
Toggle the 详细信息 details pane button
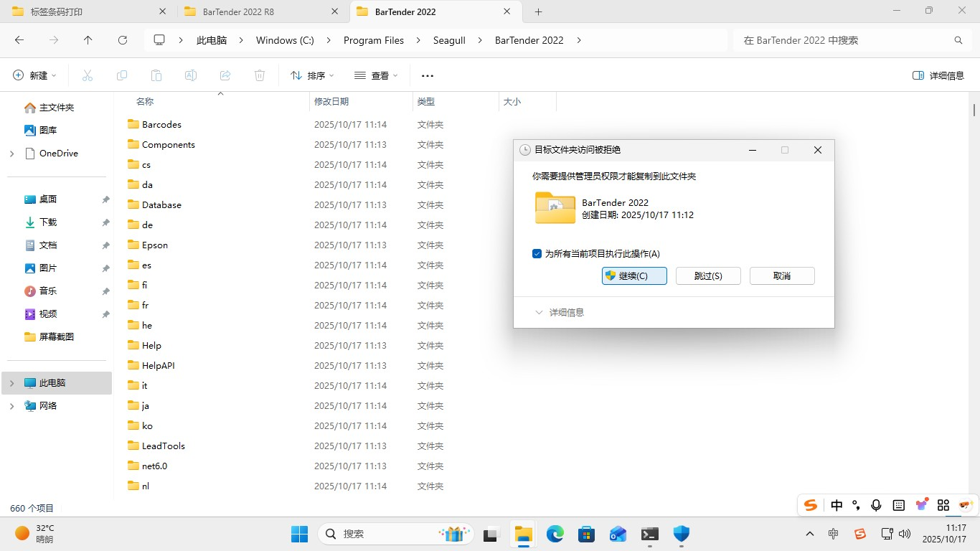pos(938,75)
